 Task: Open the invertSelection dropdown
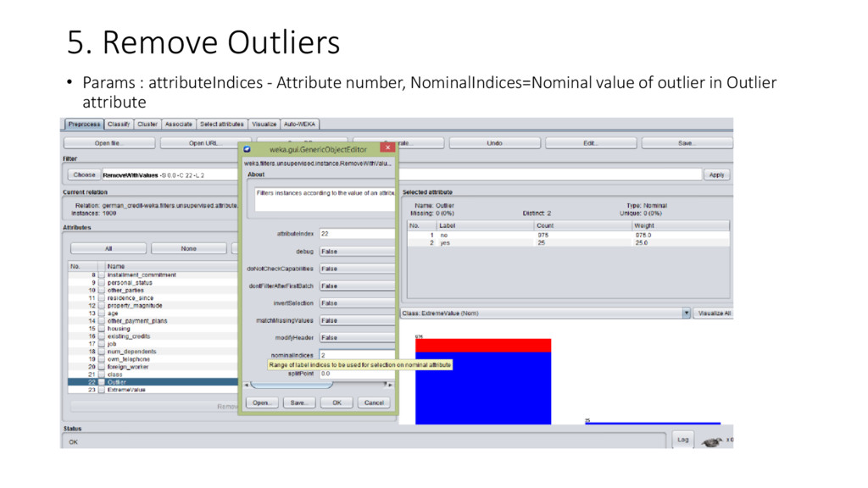pyautogui.click(x=357, y=303)
